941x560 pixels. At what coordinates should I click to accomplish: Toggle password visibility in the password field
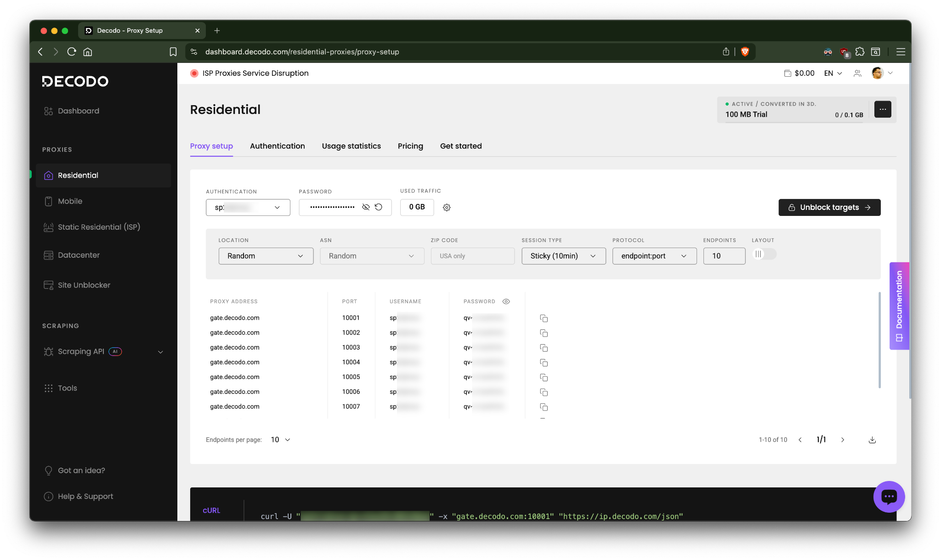point(366,207)
